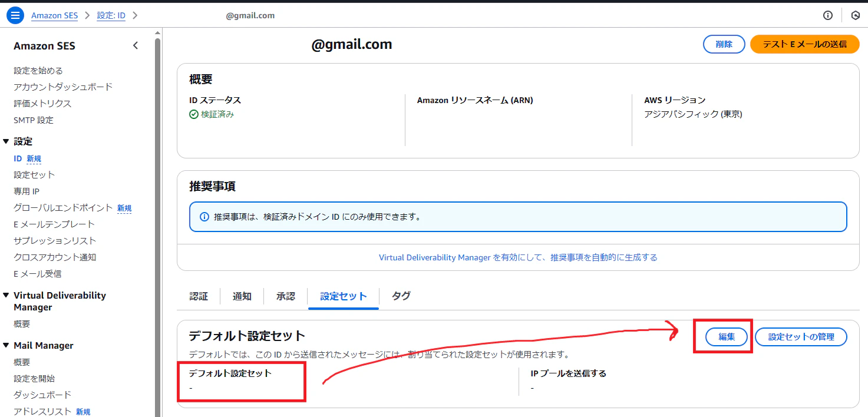This screenshot has width=868, height=417.
Task: Click the sidebar vertical scrollbar
Action: coord(157,227)
